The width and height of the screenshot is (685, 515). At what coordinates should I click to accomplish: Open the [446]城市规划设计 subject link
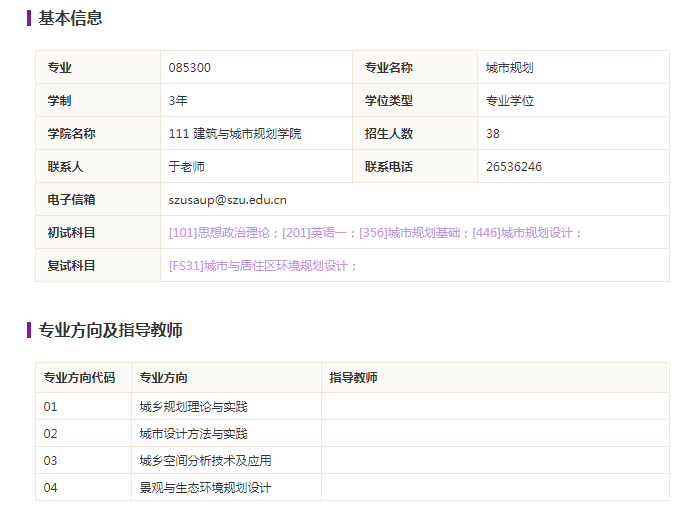coord(522,233)
